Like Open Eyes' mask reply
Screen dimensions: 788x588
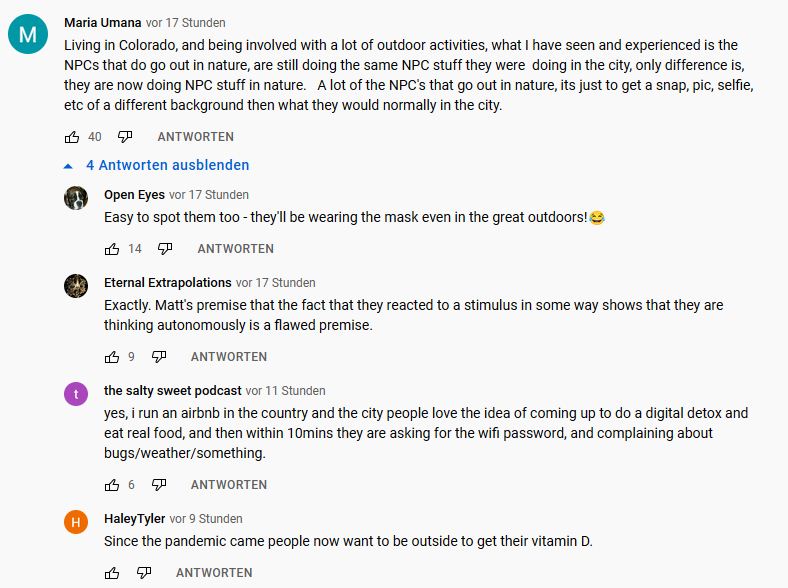[112, 249]
